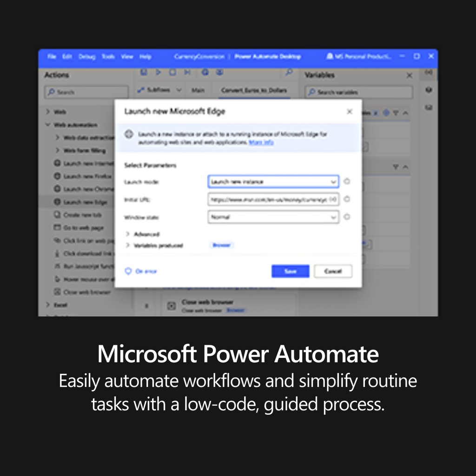
Task: Click the flow search magnifier icon
Action: coord(289,72)
